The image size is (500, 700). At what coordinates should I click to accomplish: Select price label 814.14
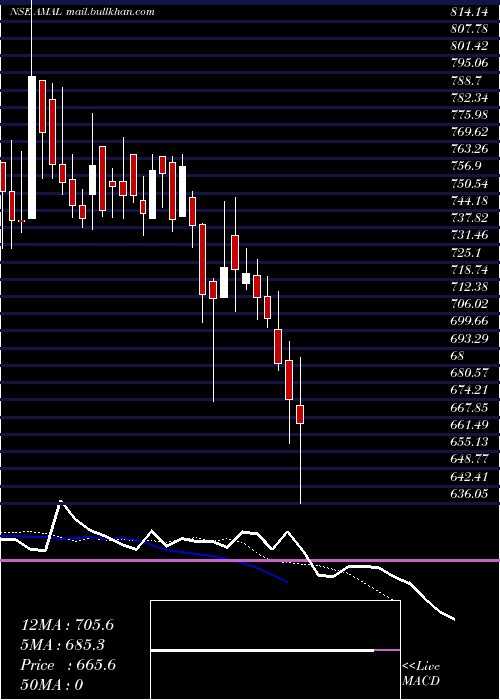click(469, 12)
